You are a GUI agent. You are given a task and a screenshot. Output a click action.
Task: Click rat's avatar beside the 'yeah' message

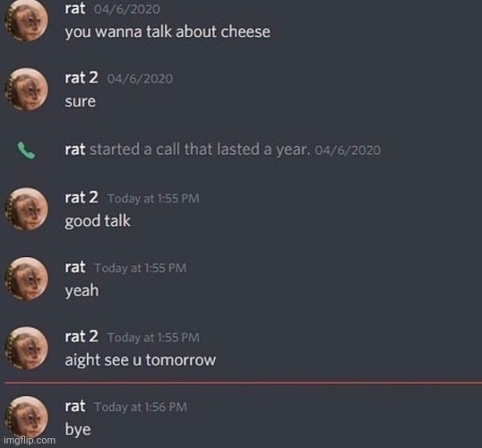pos(27,279)
